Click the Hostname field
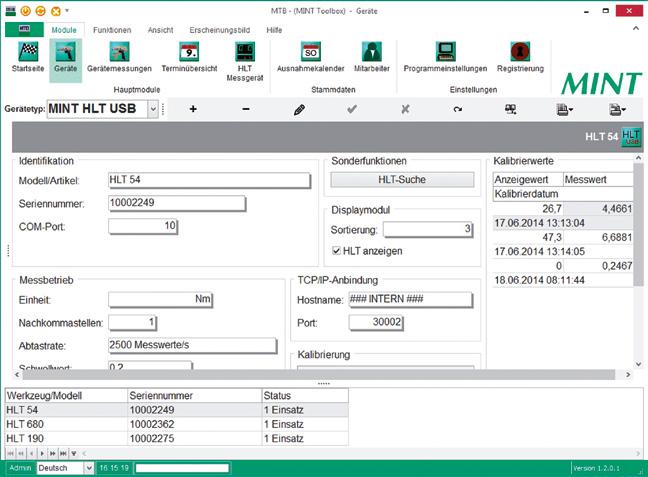648x477 pixels. coord(410,299)
